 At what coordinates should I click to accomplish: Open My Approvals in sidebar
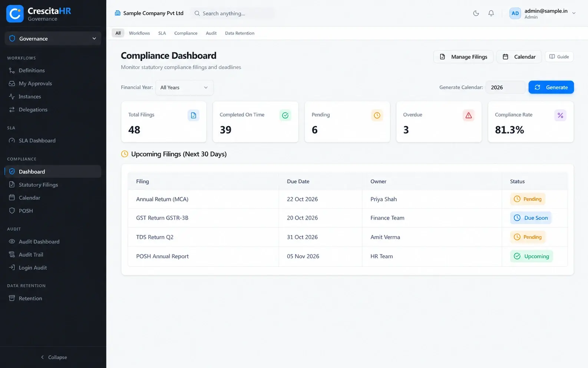pos(53,83)
